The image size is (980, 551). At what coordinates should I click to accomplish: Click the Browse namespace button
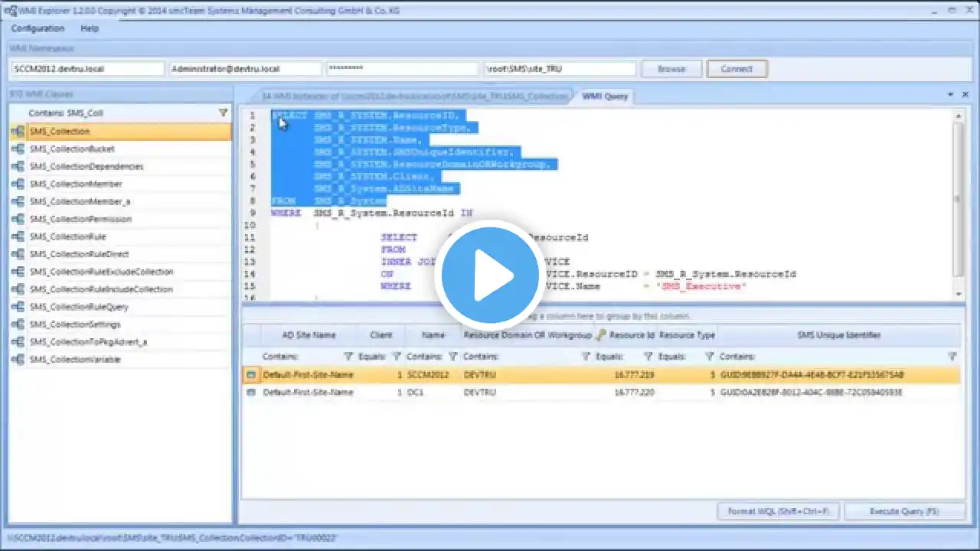[x=671, y=69]
